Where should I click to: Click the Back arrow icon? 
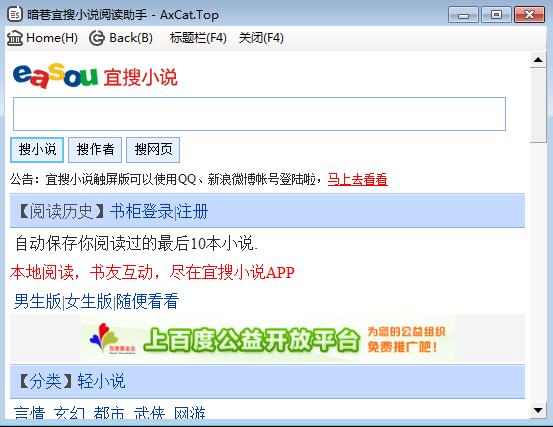(x=97, y=38)
